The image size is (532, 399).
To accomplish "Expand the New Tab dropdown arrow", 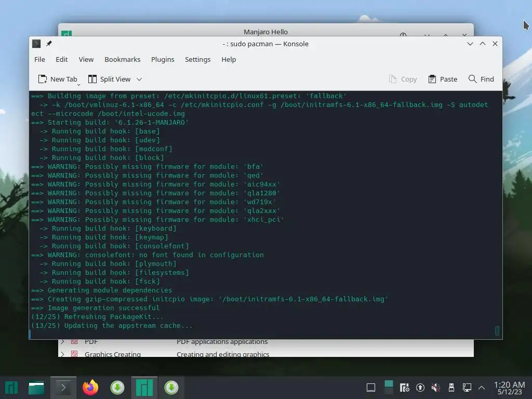I will 79,85.
